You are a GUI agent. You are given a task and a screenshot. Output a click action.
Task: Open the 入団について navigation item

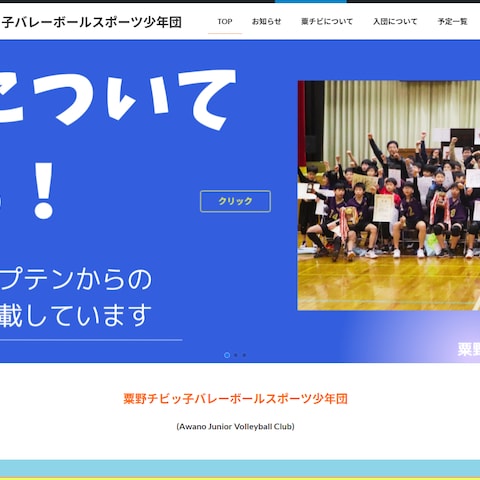395,22
